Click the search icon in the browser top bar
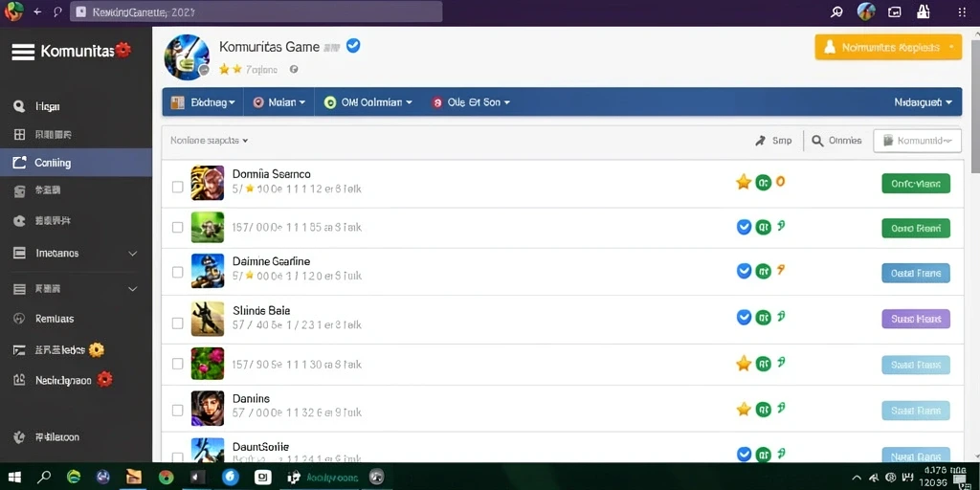This screenshot has width=980, height=490. [x=836, y=11]
